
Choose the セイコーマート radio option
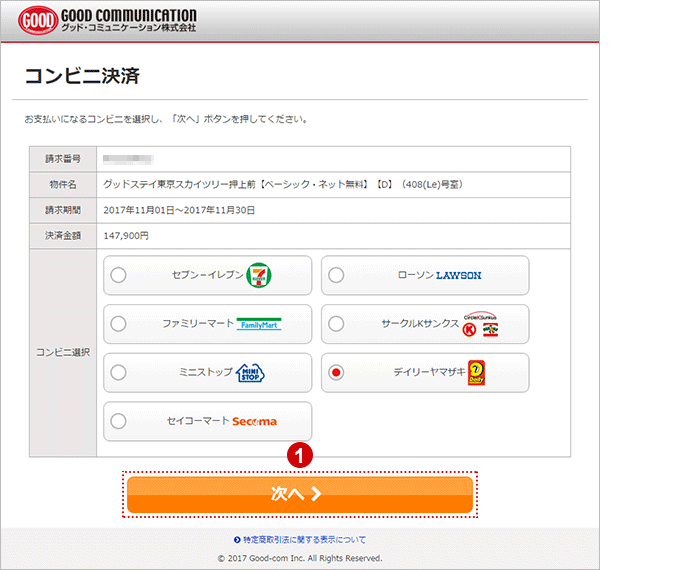point(119,421)
